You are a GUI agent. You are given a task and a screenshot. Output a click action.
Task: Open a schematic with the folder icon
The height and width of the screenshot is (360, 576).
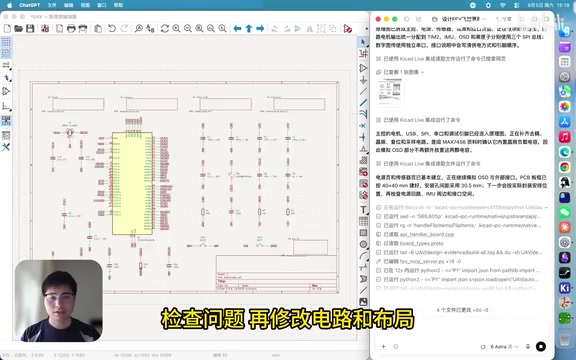pyautogui.click(x=18, y=28)
